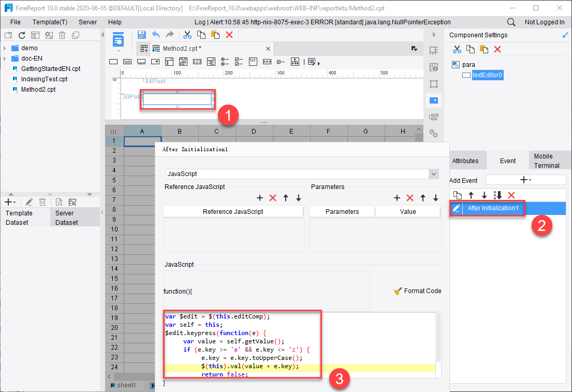
Task: Open the cell element panel icon in sidebar
Action: tap(433, 51)
